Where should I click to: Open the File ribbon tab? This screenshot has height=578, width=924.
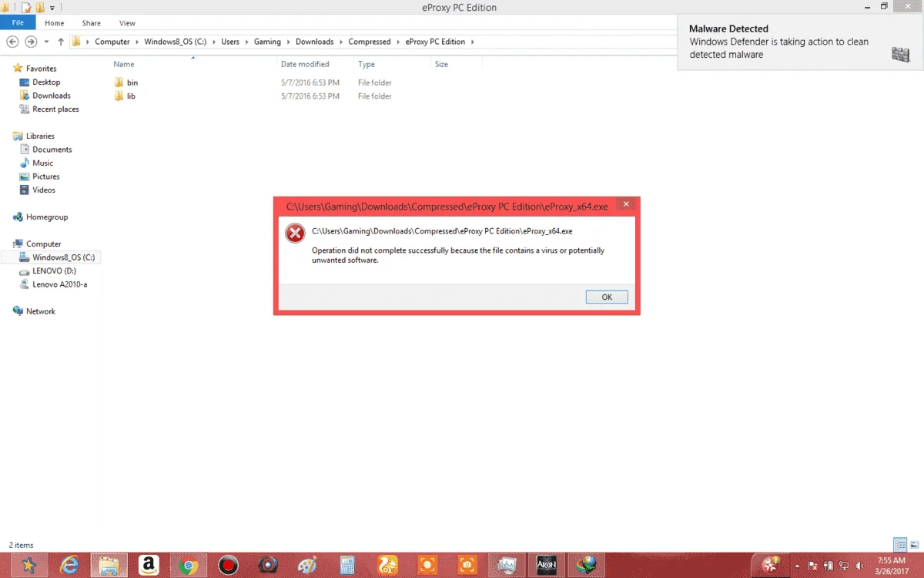point(18,23)
